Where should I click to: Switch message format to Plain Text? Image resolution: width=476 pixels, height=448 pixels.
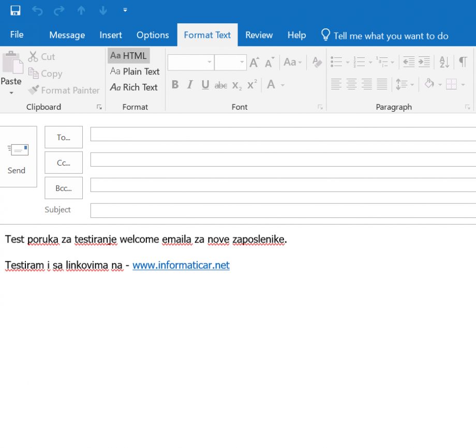tap(134, 71)
